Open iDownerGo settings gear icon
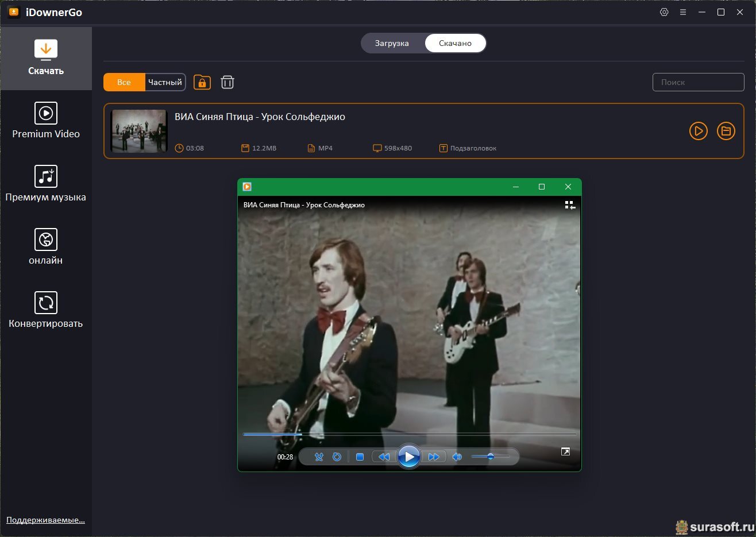The width and height of the screenshot is (756, 537). tap(664, 12)
